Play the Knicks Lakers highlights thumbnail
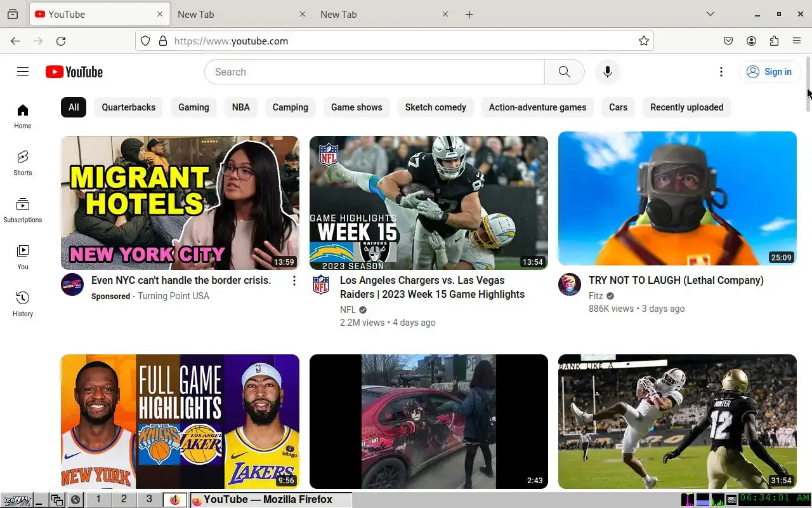Image resolution: width=812 pixels, height=508 pixels. (180, 422)
